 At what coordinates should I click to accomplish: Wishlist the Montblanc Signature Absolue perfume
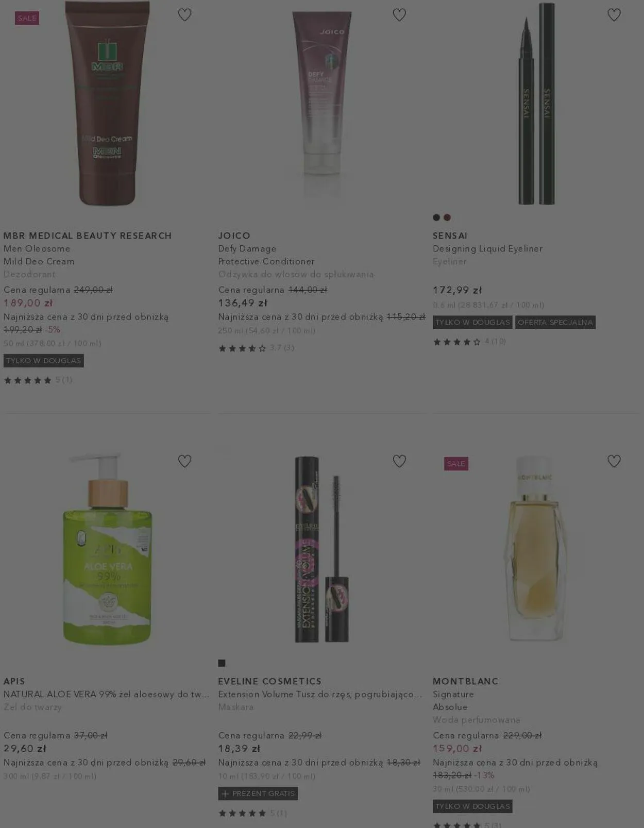click(614, 461)
